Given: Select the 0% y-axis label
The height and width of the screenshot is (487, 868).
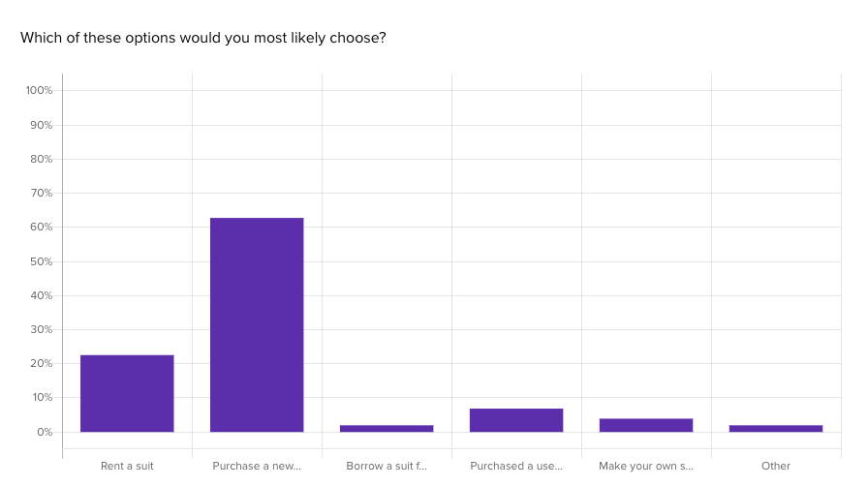Looking at the screenshot, I should coord(45,432).
